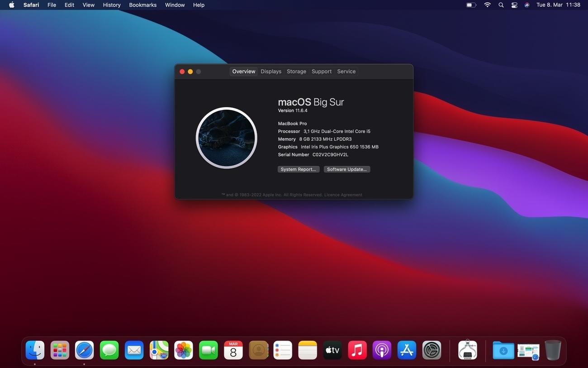The height and width of the screenshot is (368, 588).
Task: Open the Photos app icon
Action: click(184, 350)
